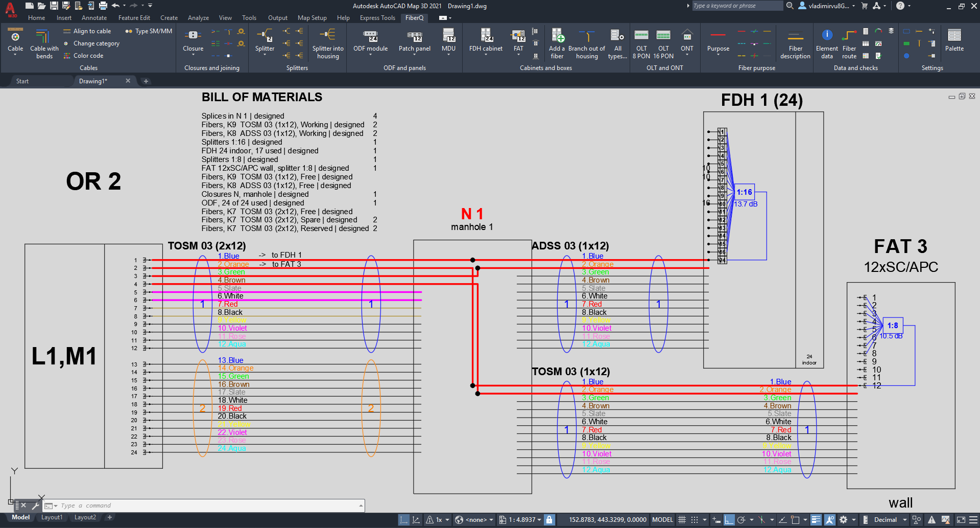Select Branch out of housing tool
The height and width of the screenshot is (528, 980).
(x=587, y=43)
